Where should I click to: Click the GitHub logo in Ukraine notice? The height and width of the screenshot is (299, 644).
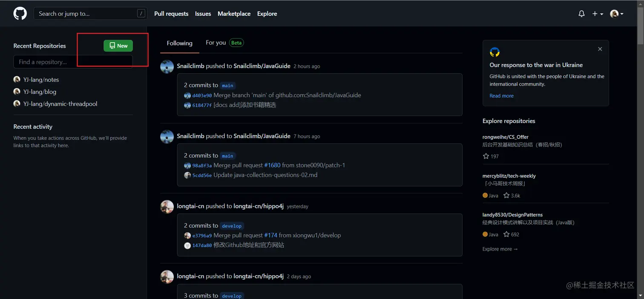point(494,52)
